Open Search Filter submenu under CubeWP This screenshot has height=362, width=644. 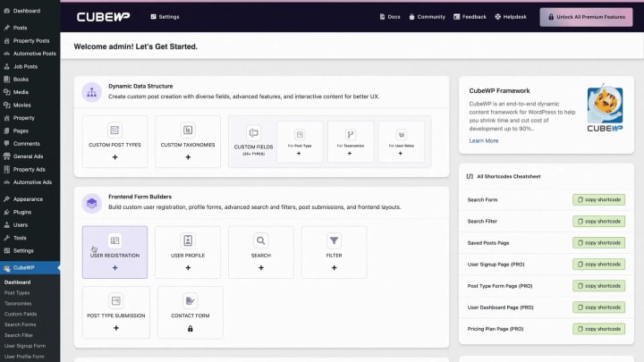tap(19, 335)
